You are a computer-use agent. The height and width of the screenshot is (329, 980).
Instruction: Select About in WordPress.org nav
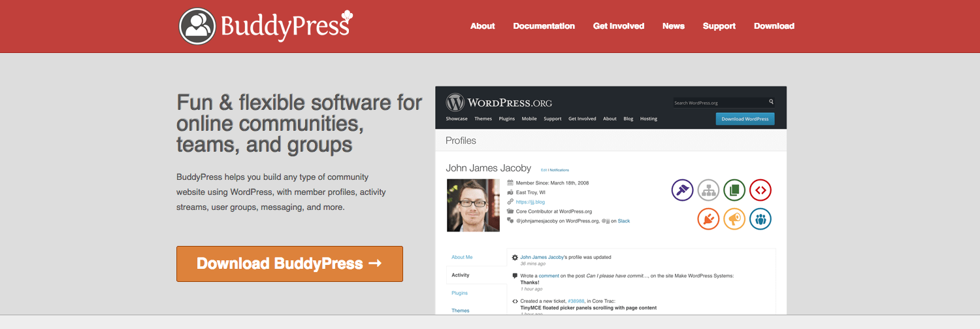tap(610, 119)
